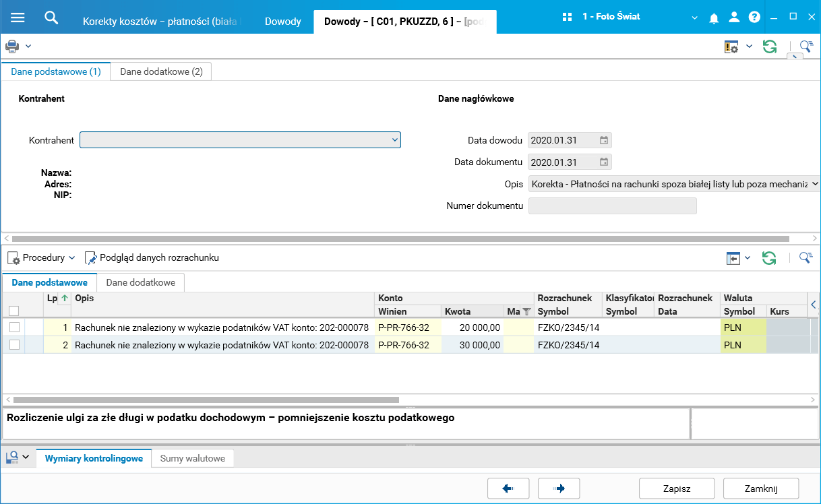Expand the column layout dropdown arrow
The image size is (821, 504).
pyautogui.click(x=748, y=258)
